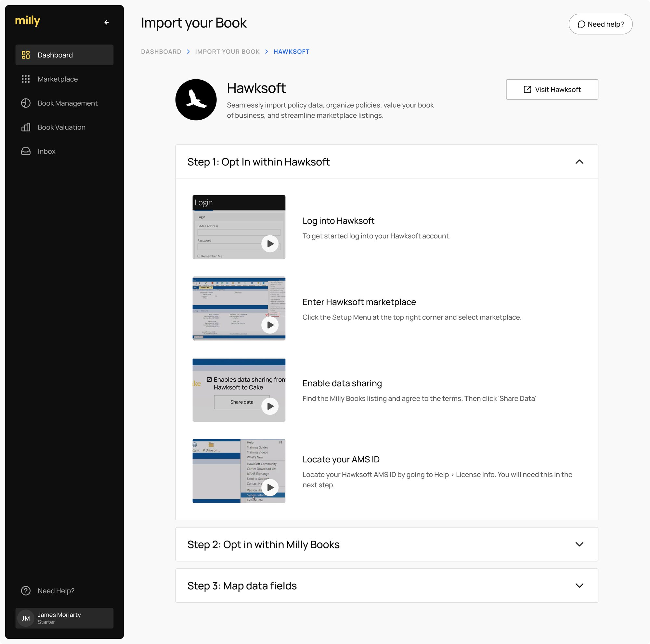Screen dimensions: 650x644
Task: Select the Dashboard icon in the sidebar
Action: click(26, 55)
